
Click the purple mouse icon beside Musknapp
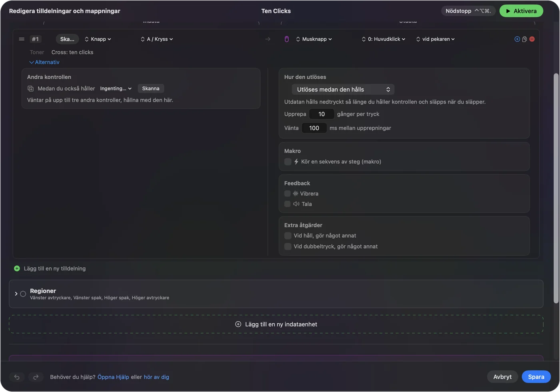click(x=287, y=39)
